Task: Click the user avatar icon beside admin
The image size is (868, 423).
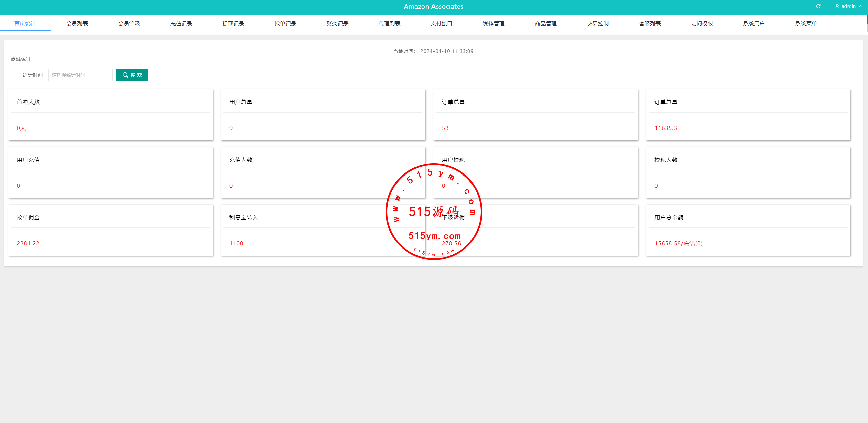Action: coord(837,6)
